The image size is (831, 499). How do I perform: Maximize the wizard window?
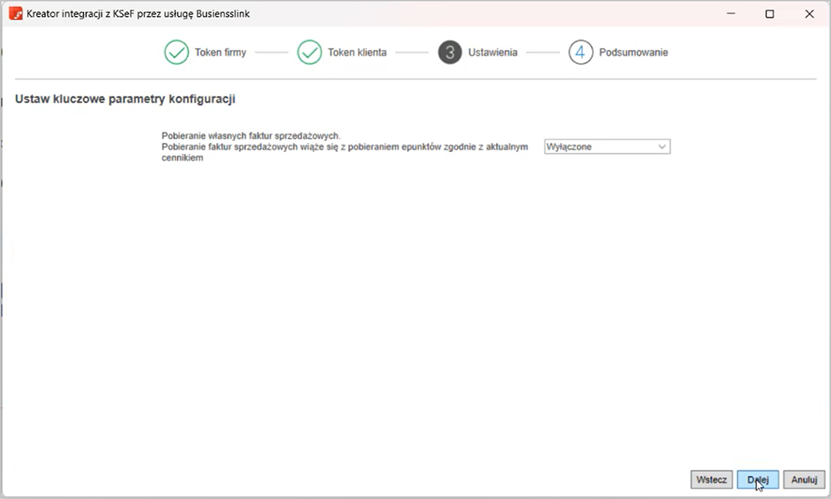point(769,14)
